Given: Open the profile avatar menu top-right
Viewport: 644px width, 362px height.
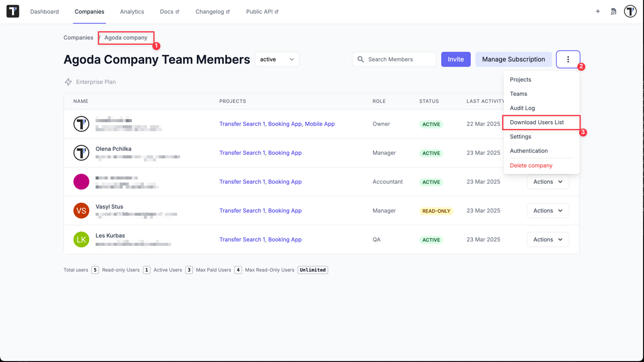Looking at the screenshot, I should 630,11.
